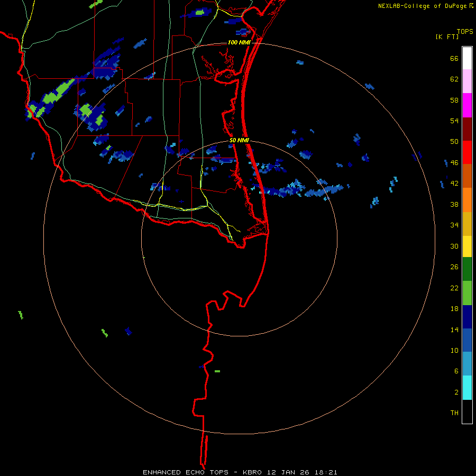This screenshot has width=476, height=476.
Task: Click the 66 legend value
Action: pos(454,58)
